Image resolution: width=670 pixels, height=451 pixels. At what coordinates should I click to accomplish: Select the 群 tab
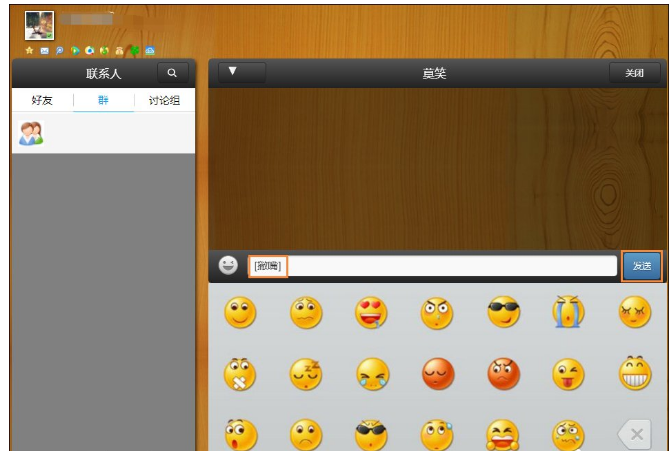pos(103,100)
